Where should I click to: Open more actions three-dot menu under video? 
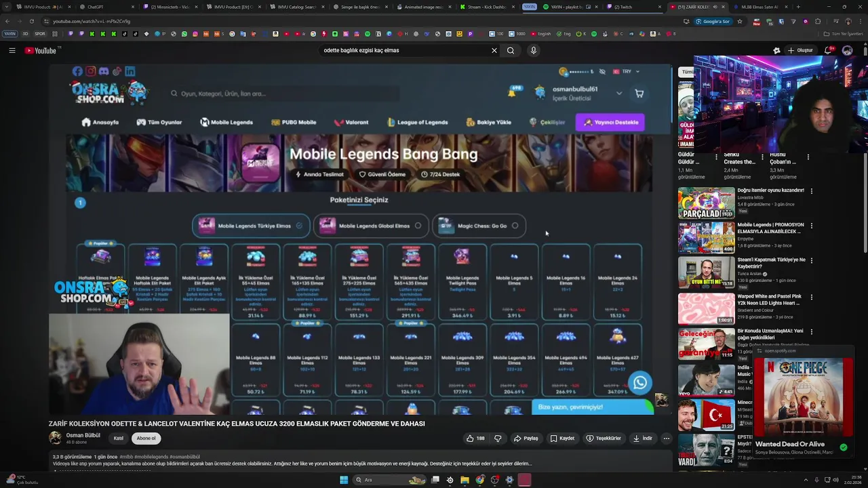666,439
